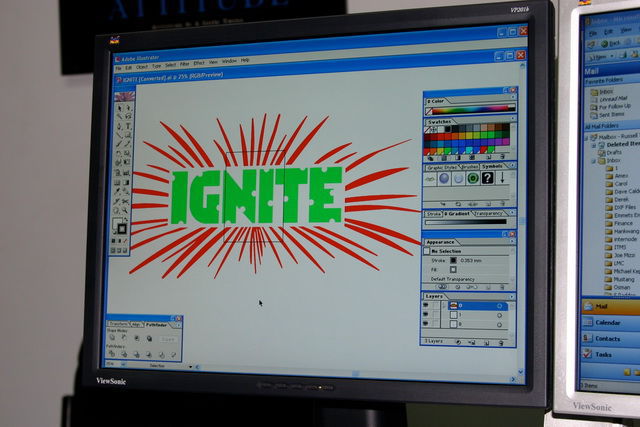640x427 pixels.
Task: Click the fourth Shape Modes Pathfinder icon
Action: tap(149, 338)
